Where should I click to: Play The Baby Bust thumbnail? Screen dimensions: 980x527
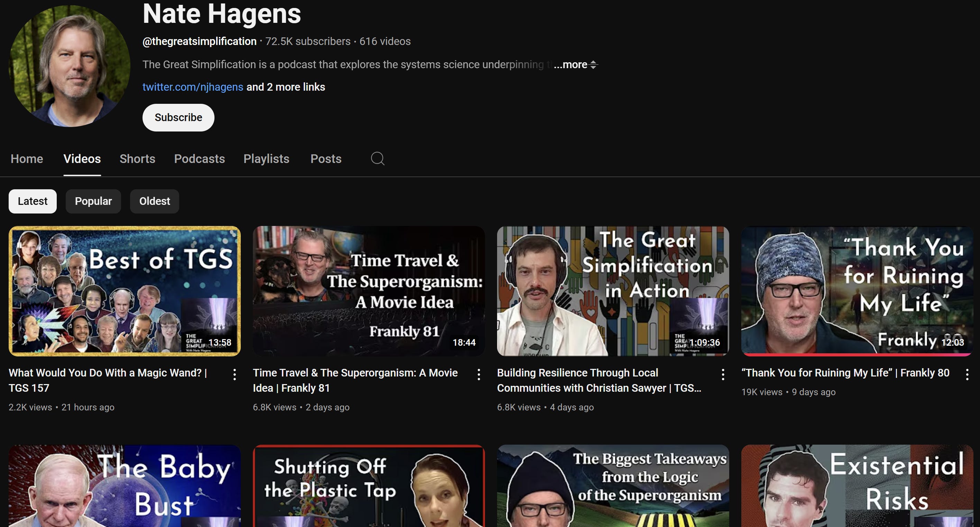click(x=125, y=486)
